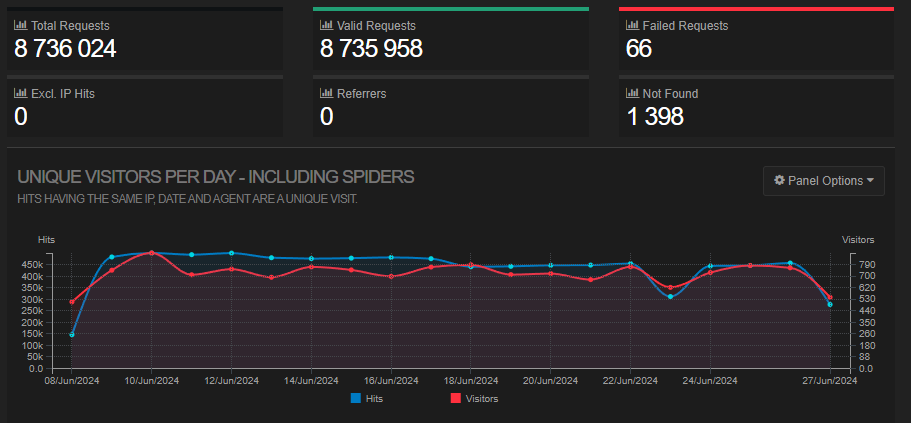Image resolution: width=911 pixels, height=423 pixels.
Task: Click the Hits axis title above the chart
Action: pyautogui.click(x=46, y=239)
